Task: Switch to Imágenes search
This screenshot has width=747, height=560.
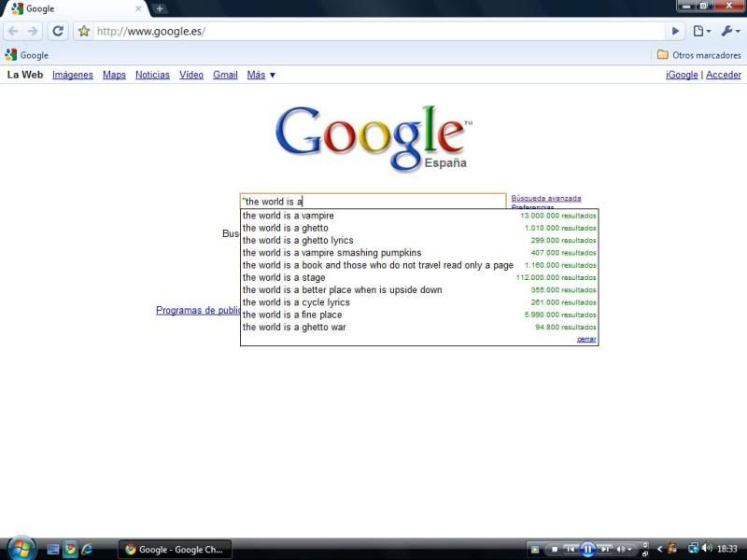Action: coord(73,75)
